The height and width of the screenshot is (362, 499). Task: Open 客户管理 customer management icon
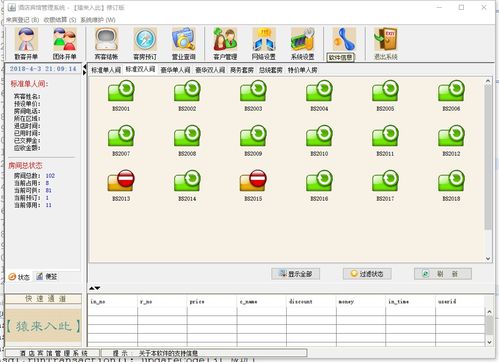(x=225, y=44)
